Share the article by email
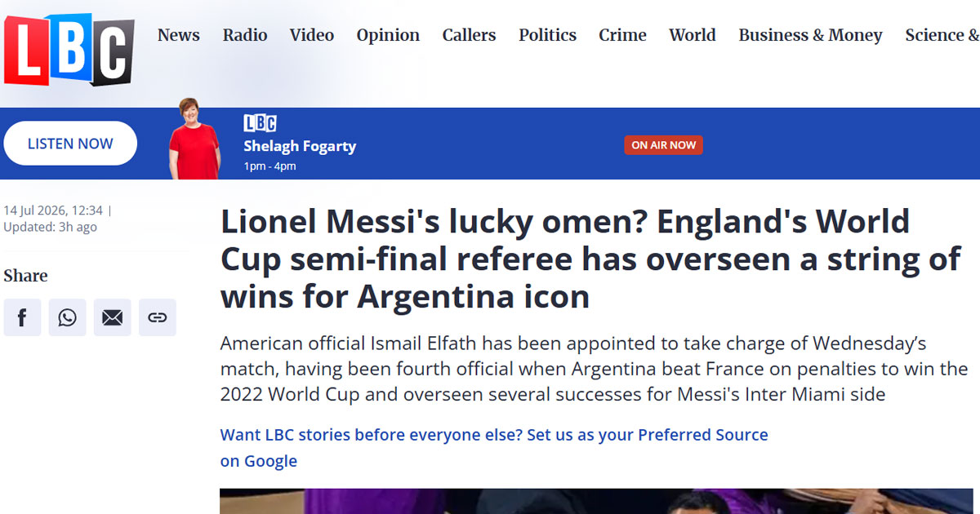The width and height of the screenshot is (980, 514). [112, 317]
